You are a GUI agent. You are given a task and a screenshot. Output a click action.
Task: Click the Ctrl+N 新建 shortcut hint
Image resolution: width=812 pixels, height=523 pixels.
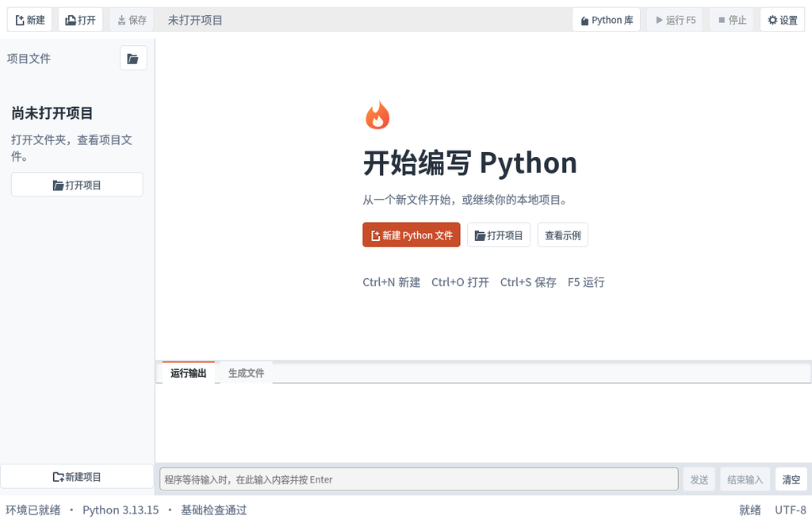click(x=392, y=282)
